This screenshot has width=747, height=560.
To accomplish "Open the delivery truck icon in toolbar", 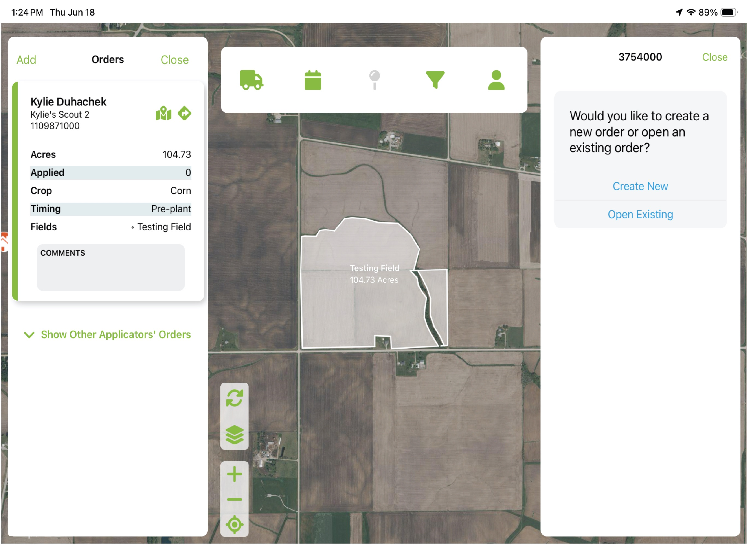I will pos(251,80).
